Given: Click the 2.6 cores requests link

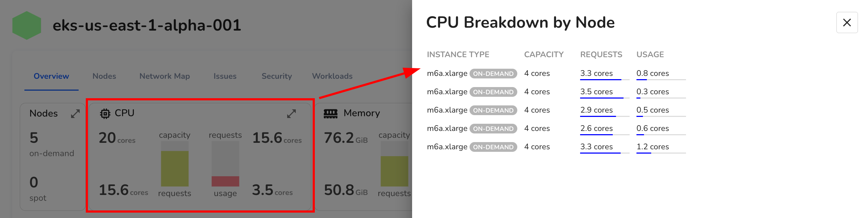Looking at the screenshot, I should tap(596, 128).
